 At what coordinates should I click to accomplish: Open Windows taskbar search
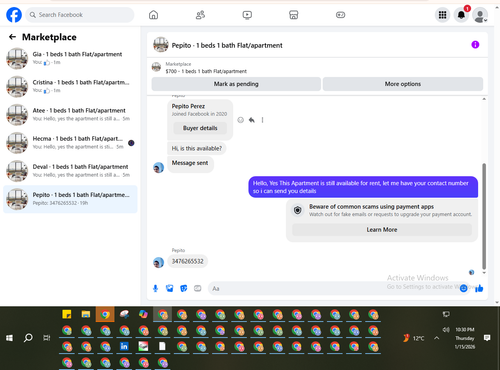pyautogui.click(x=28, y=338)
